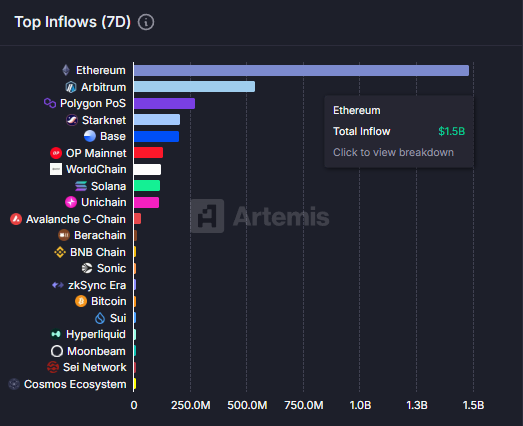Click the Ethereum chain logo icon

66,70
